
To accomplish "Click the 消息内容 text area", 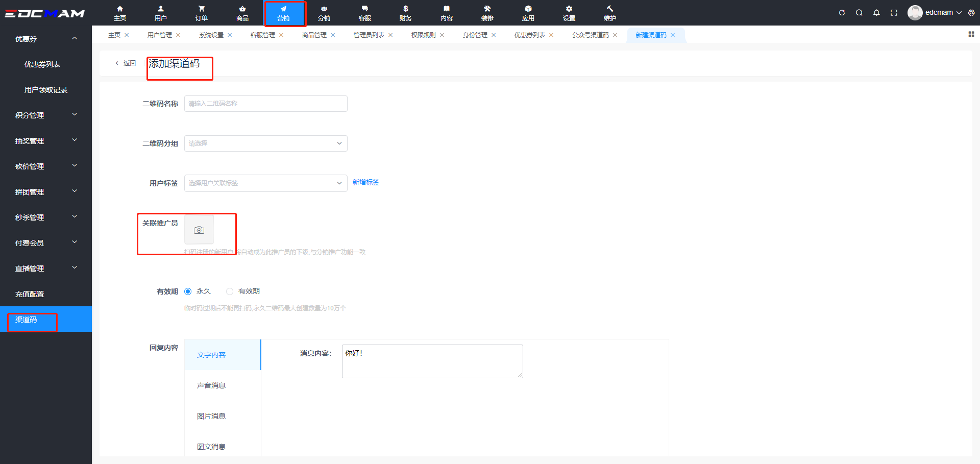I will coord(432,361).
